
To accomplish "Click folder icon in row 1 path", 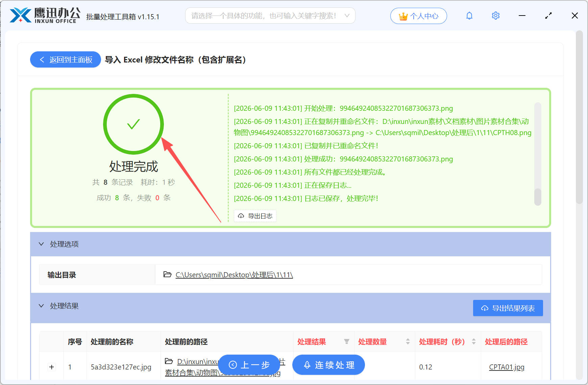I will pos(169,361).
